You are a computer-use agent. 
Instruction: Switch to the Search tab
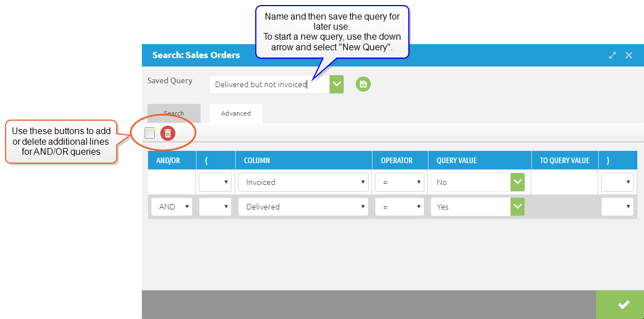coord(174,113)
